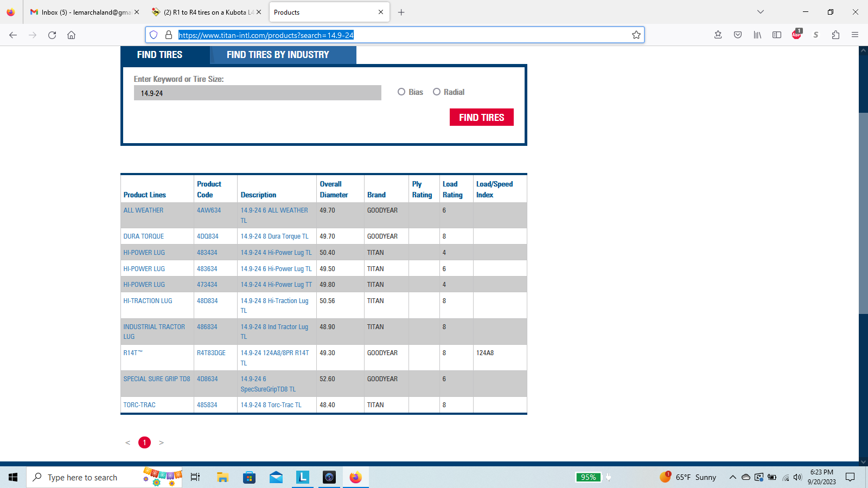Focus the tire size keyword field
Viewport: 868px width, 488px height.
pyautogui.click(x=258, y=93)
